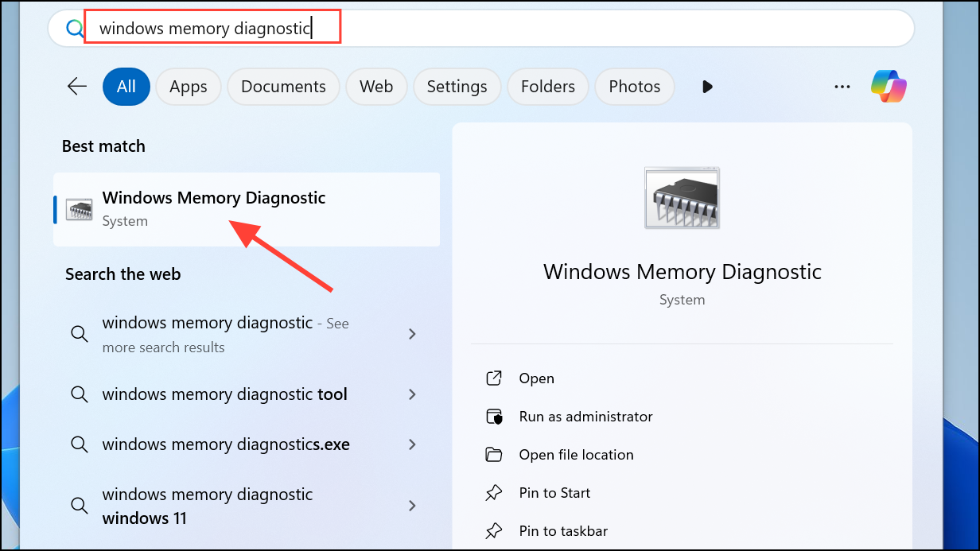
Task: Go back using the left arrow icon
Action: click(77, 87)
